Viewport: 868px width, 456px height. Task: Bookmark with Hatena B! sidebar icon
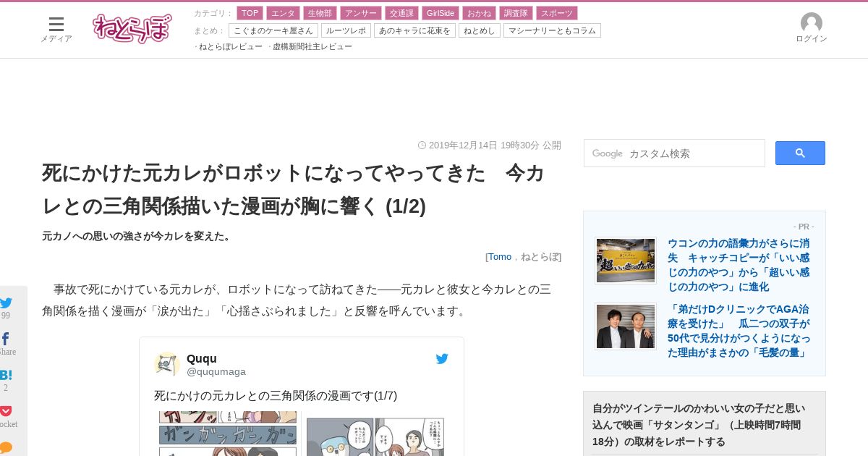pos(6,375)
